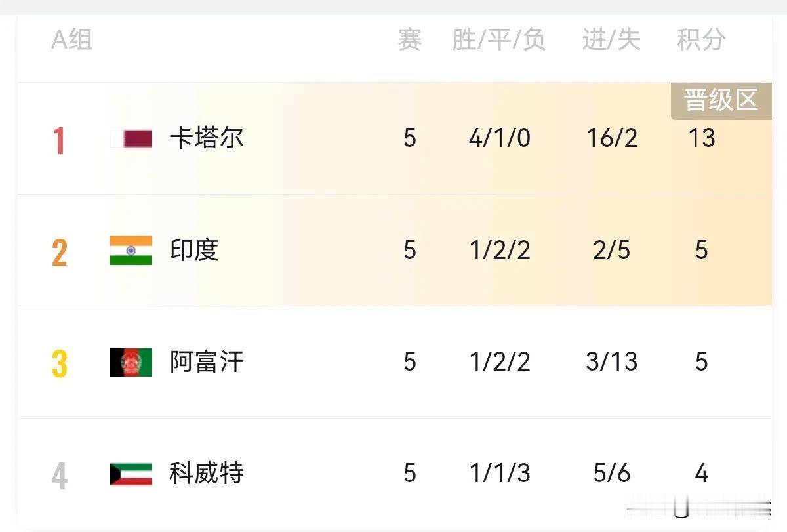Open the 阿富汗 team name
The width and height of the screenshot is (787, 532).
click(x=207, y=362)
